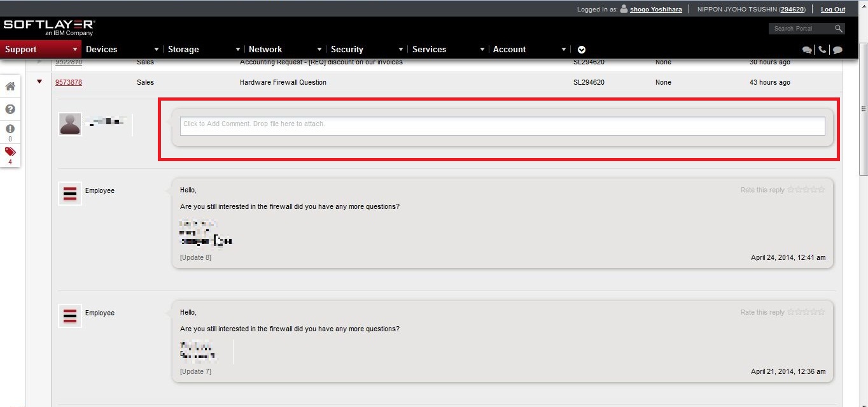Open the red tags icon
868x407 pixels.
click(x=10, y=152)
